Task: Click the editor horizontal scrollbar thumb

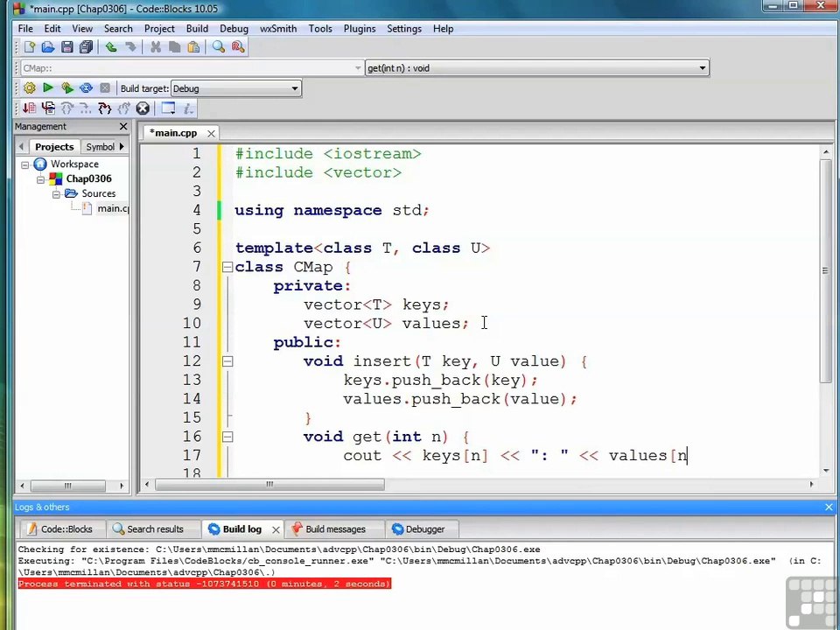Action: point(269,484)
